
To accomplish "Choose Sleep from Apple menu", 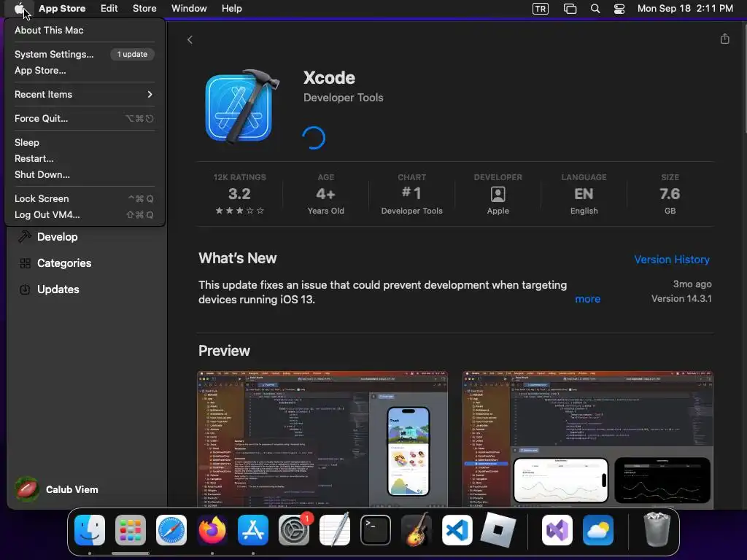I will pos(85,142).
